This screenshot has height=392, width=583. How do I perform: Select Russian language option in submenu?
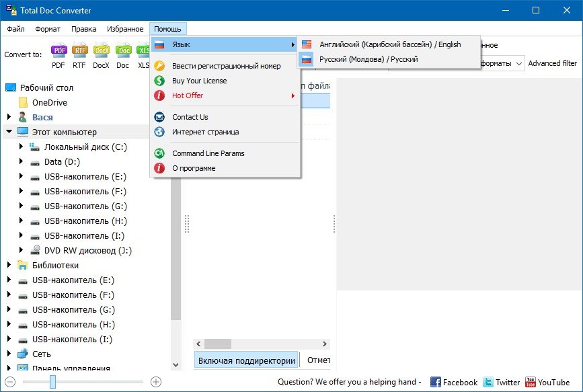(x=368, y=59)
